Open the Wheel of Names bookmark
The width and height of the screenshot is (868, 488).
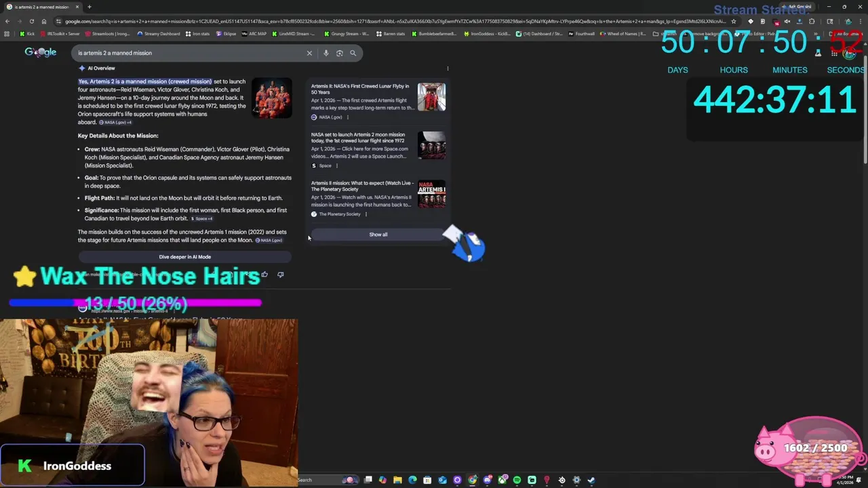(623, 33)
